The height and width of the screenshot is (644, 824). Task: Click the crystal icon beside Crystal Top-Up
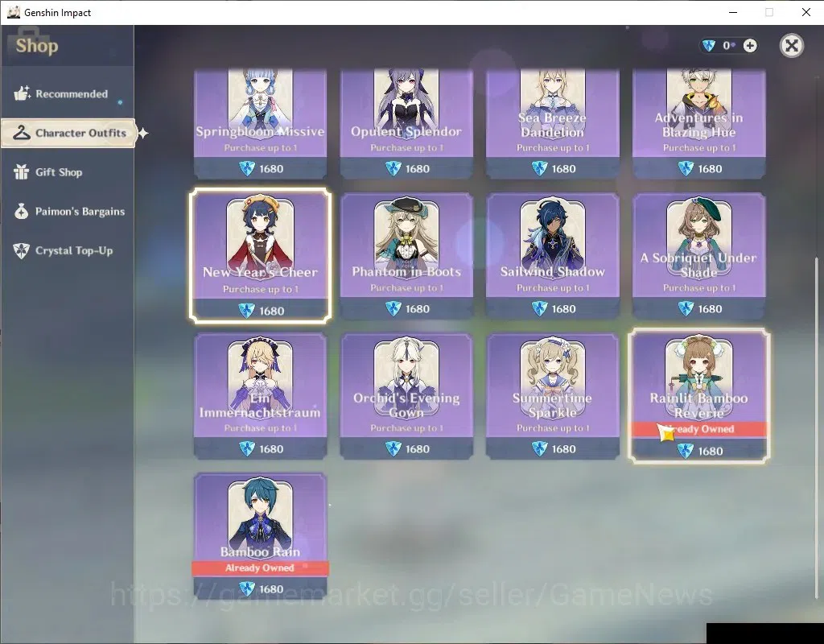(x=22, y=251)
